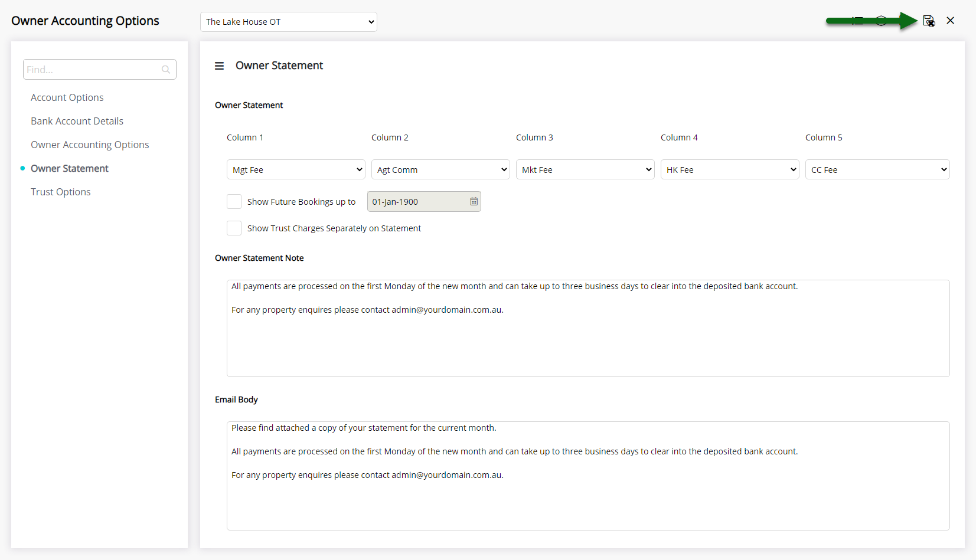
Task: Select Owner Statement in sidebar
Action: [x=70, y=168]
